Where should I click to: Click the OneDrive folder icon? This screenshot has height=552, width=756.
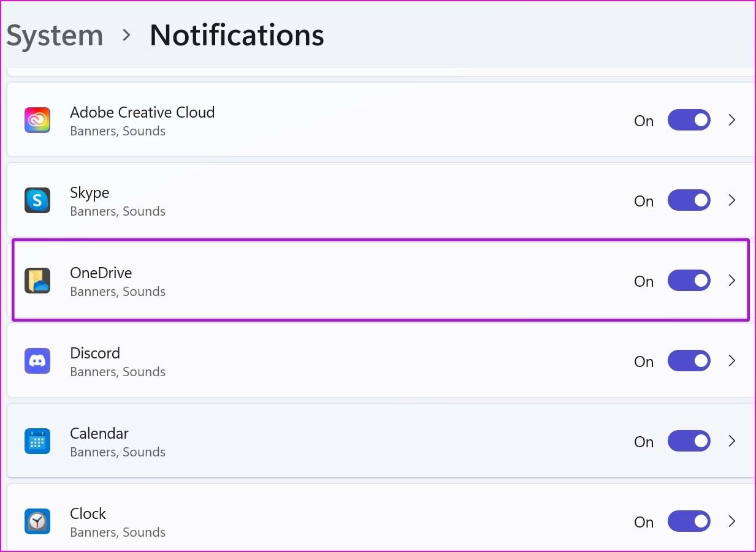37,281
